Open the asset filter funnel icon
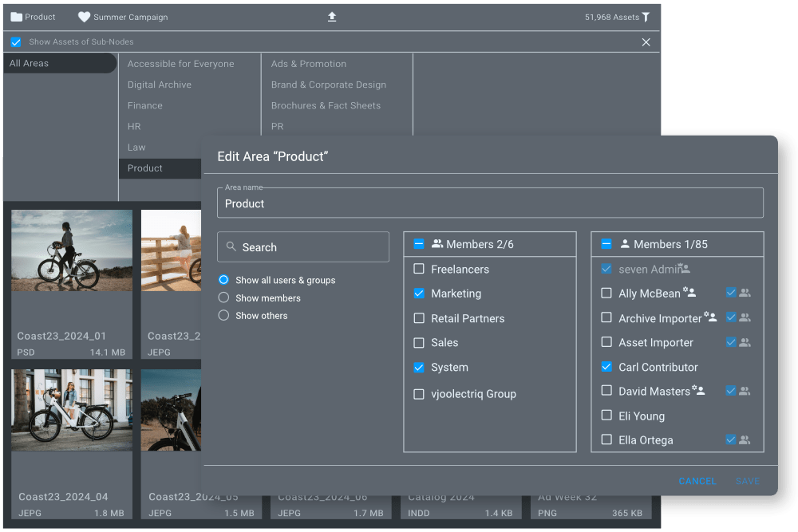Screen dimensions: 798x532 tap(646, 17)
